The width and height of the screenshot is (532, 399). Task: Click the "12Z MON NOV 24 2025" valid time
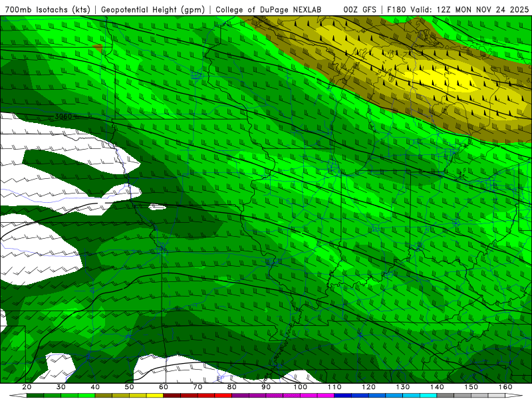[x=483, y=9]
